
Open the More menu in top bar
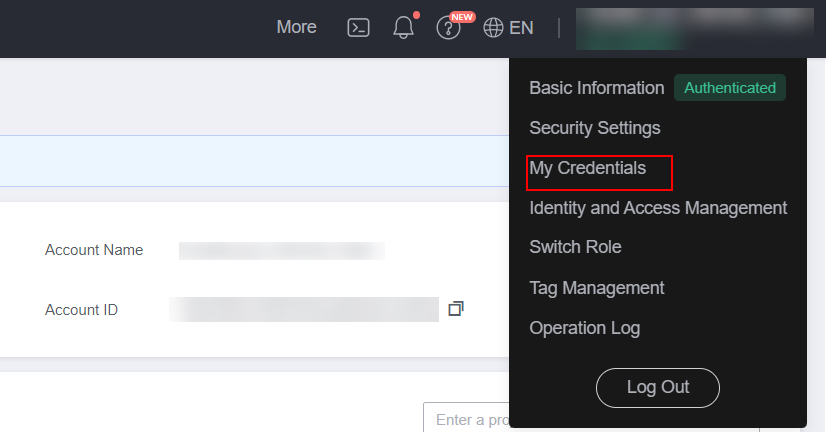(x=297, y=27)
